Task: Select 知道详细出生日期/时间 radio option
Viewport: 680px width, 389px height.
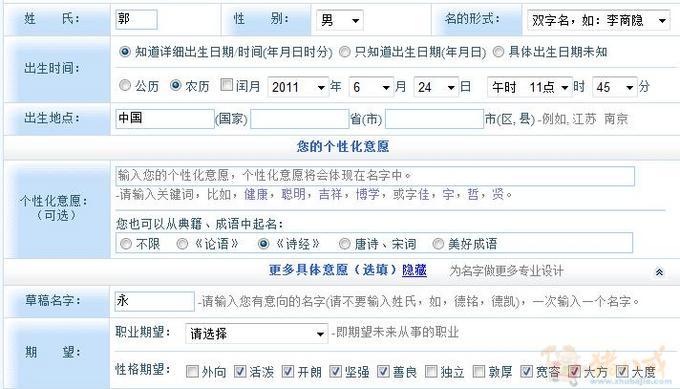Action: tap(124, 52)
